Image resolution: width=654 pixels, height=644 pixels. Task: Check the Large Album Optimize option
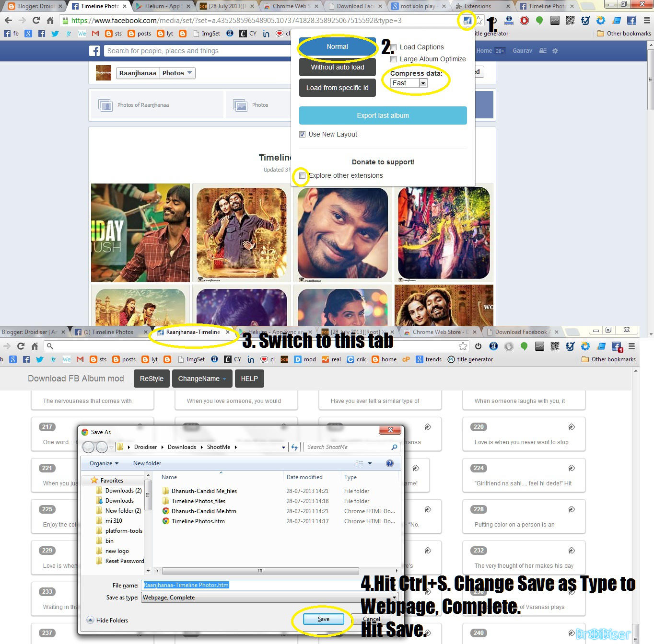394,59
